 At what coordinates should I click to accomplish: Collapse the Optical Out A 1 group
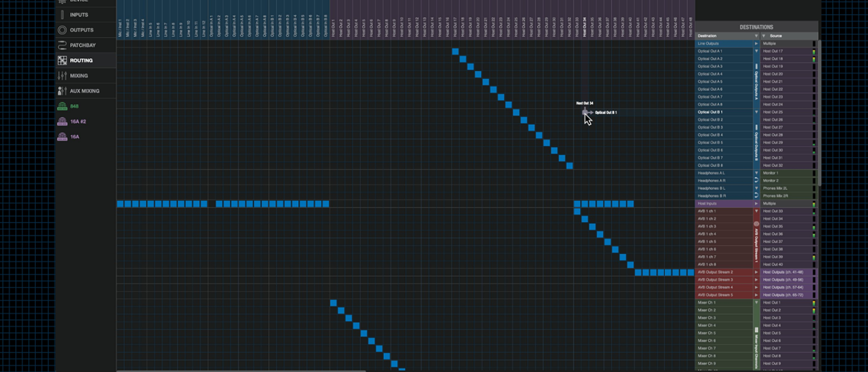(756, 51)
